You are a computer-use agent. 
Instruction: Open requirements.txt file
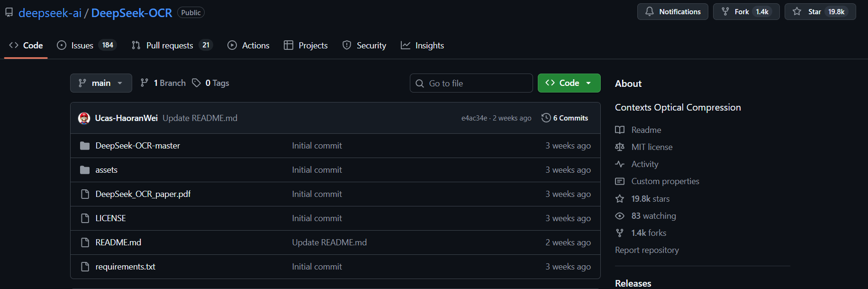click(x=126, y=267)
